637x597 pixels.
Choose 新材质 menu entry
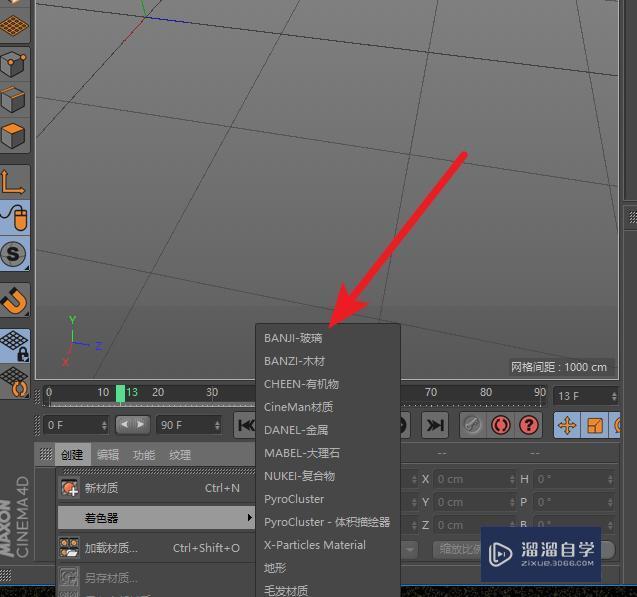pyautogui.click(x=156, y=488)
